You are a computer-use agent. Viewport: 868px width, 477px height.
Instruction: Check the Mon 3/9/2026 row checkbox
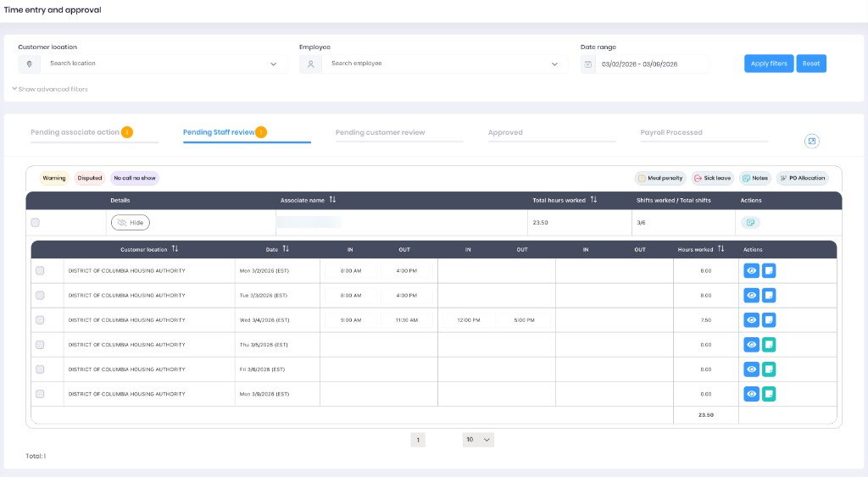(40, 394)
